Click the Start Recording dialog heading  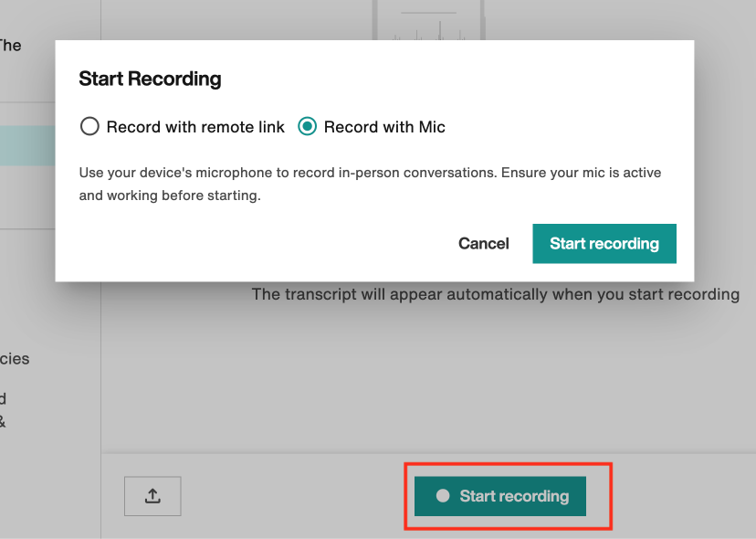click(150, 79)
